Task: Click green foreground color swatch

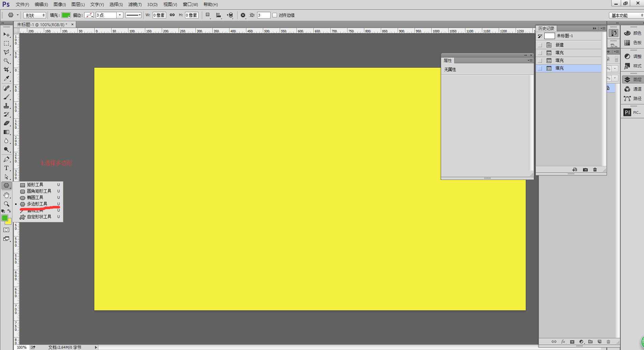Action: click(4, 218)
